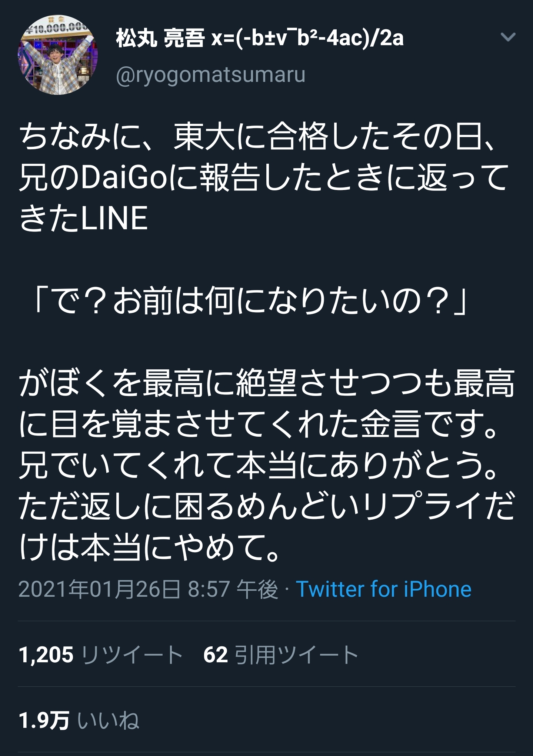
Task: Open the いいね label list
Action: coord(109,721)
